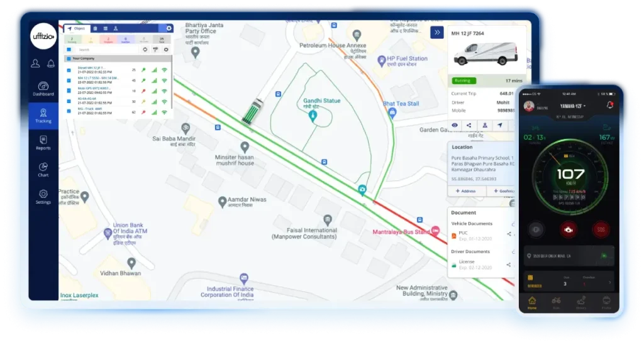Open Reports in the left sidebar

43,143
